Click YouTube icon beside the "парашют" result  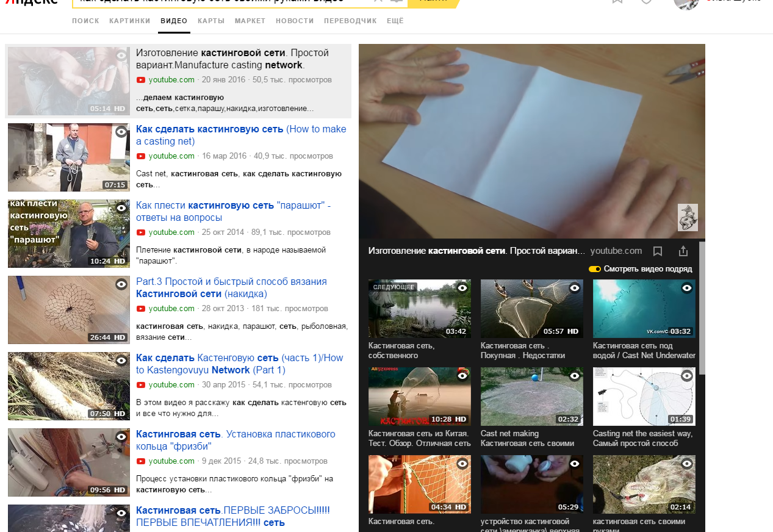[x=141, y=232]
